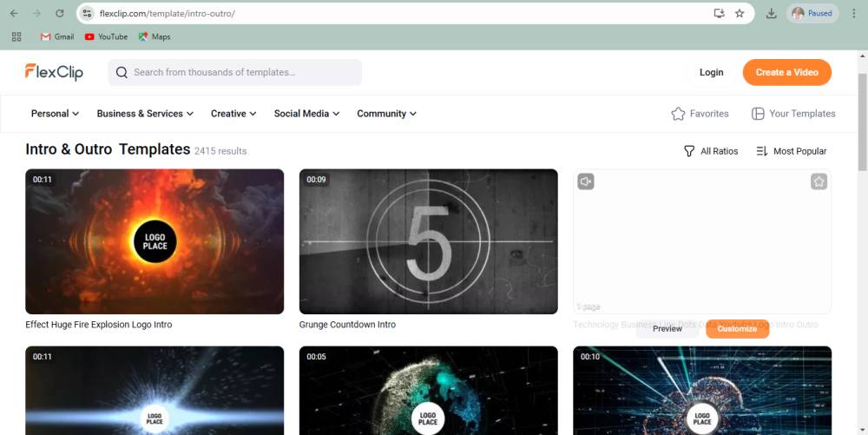Open browser downloads
Screen dimensions: 868x435
[x=771, y=13]
